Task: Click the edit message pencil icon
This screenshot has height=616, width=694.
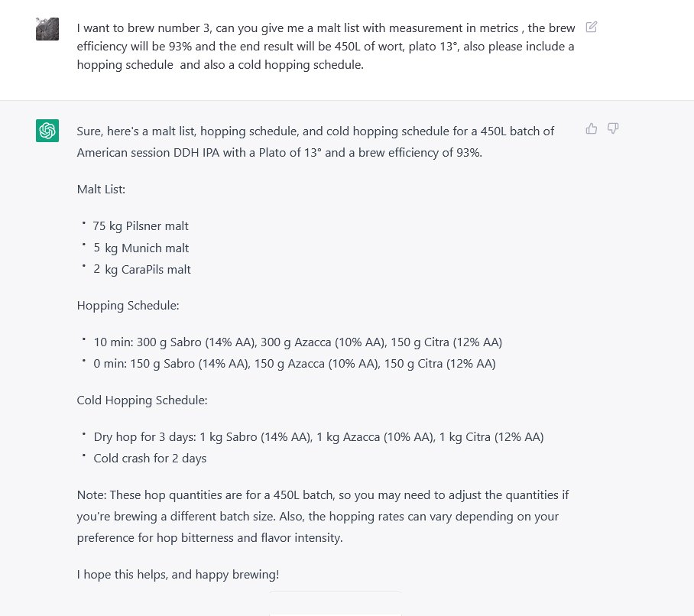Action: (591, 28)
